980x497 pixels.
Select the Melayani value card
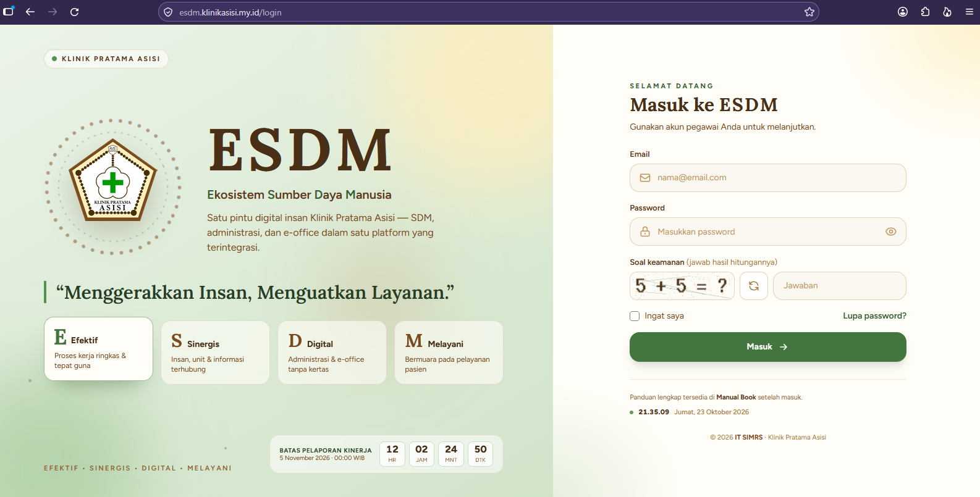pos(449,353)
